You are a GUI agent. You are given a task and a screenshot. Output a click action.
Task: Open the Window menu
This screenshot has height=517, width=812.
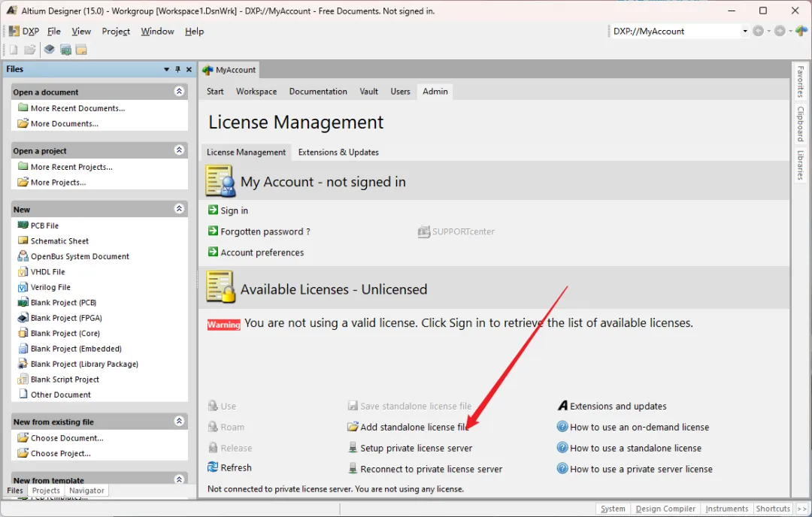[x=157, y=32]
